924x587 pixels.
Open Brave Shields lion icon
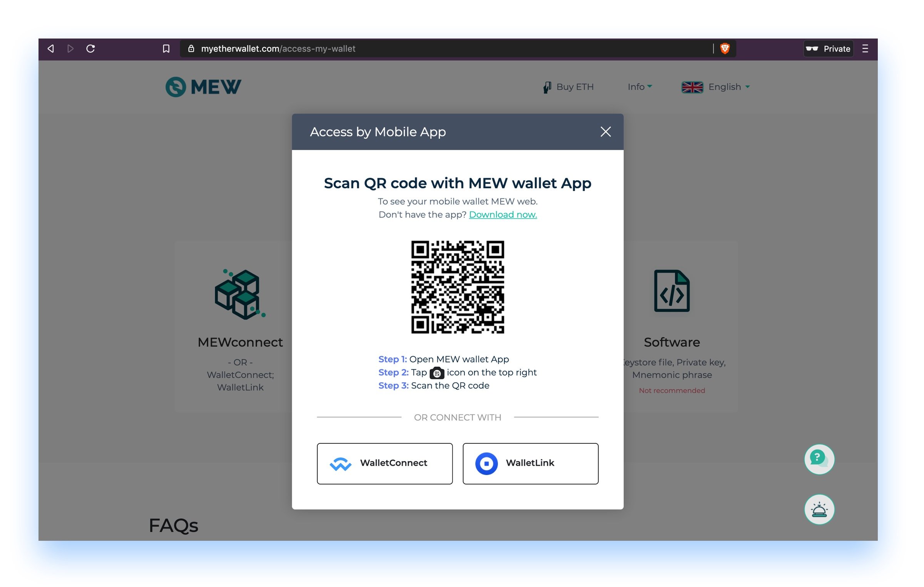[725, 49]
